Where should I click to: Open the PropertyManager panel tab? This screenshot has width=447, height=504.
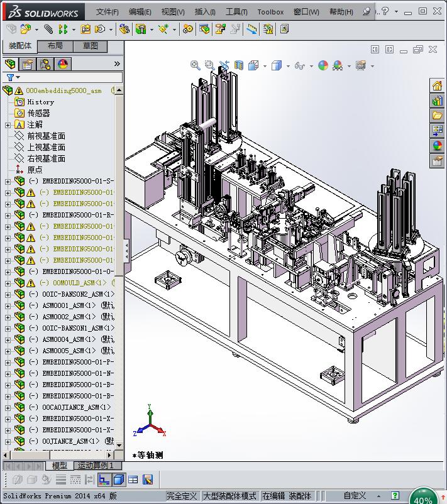coord(28,64)
